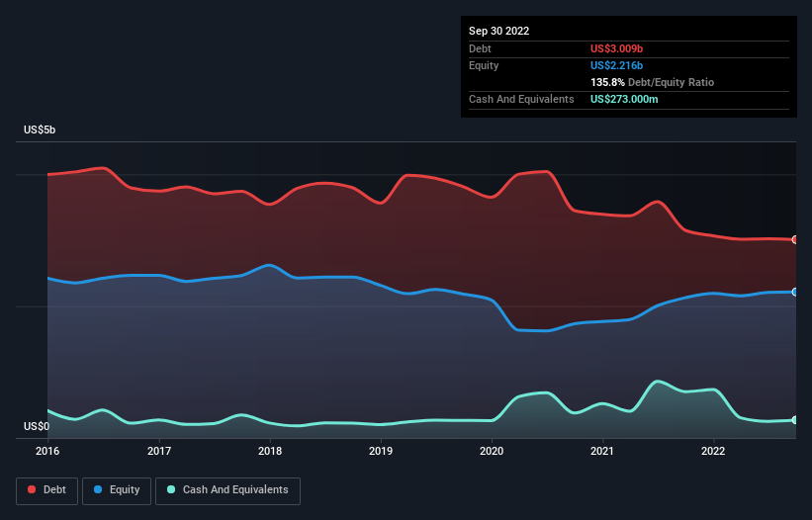Viewport: 812px width, 520px height.
Task: Click the teal Cash end-point marker
Action: (x=795, y=420)
